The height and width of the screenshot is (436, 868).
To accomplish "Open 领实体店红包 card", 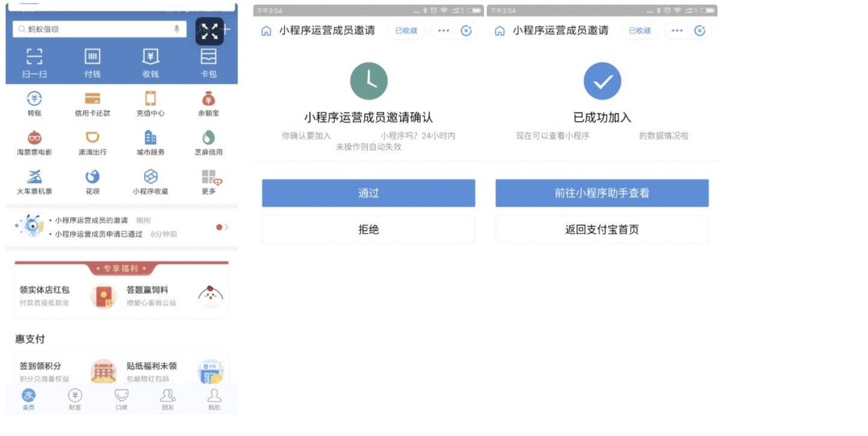I will tap(68, 296).
